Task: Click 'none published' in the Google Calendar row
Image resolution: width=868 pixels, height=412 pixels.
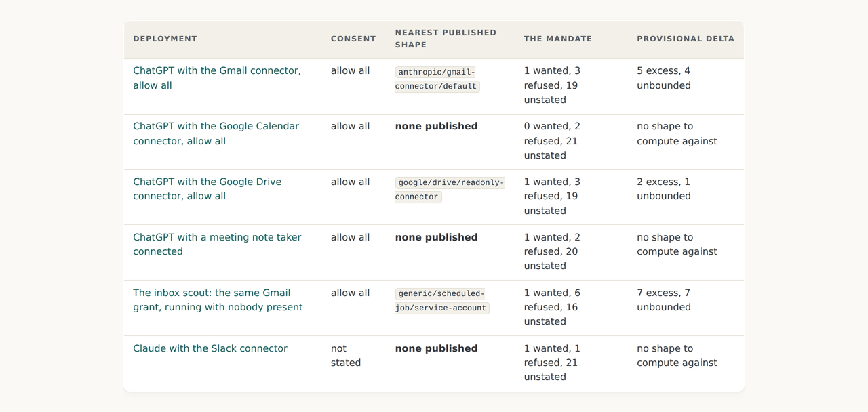Action: [437, 126]
